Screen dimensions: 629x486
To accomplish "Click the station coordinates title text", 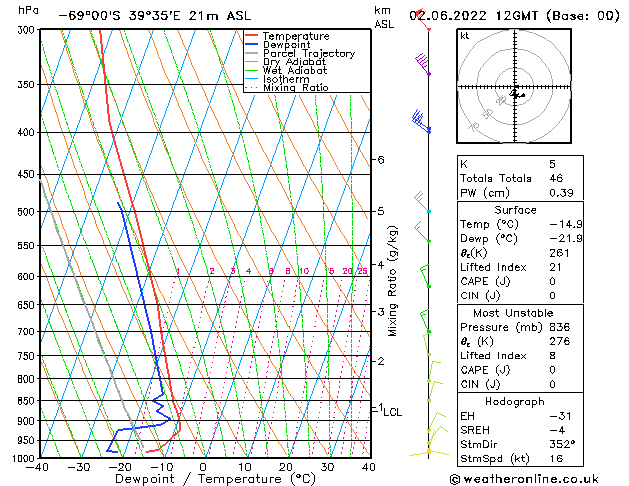I will pos(155,16).
